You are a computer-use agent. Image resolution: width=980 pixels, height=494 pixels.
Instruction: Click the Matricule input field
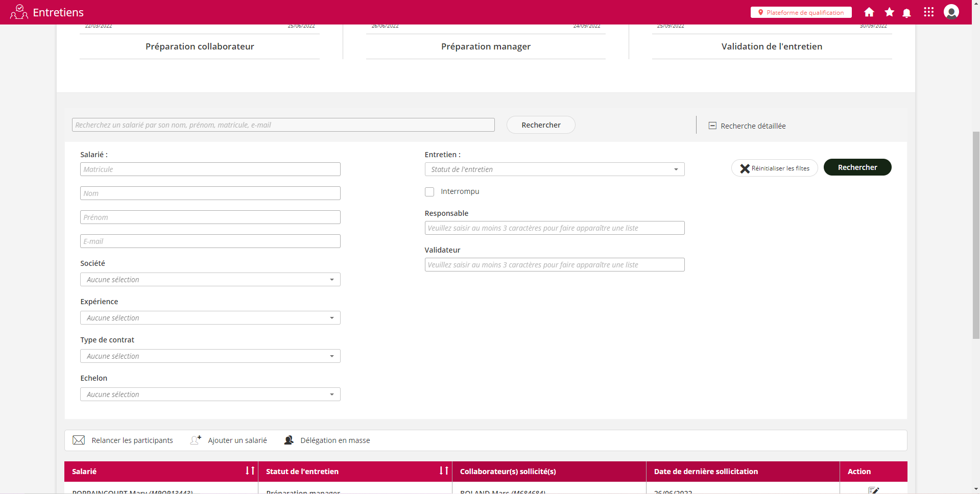pyautogui.click(x=210, y=169)
